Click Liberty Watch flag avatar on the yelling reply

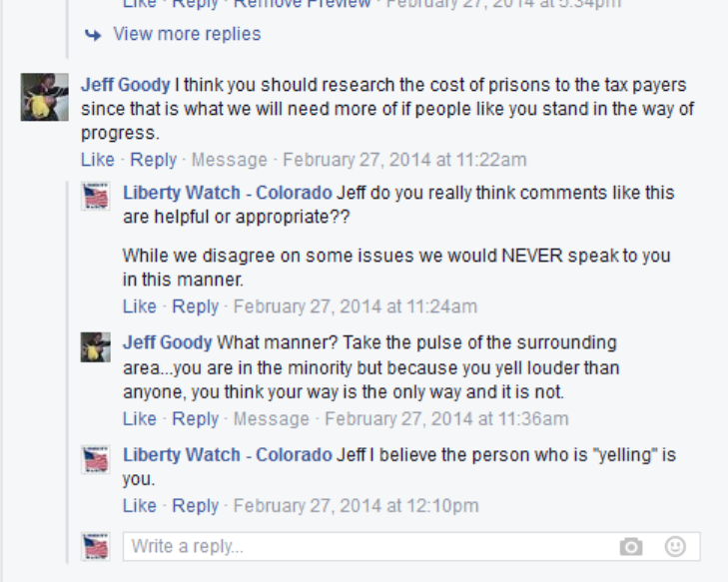(96, 459)
